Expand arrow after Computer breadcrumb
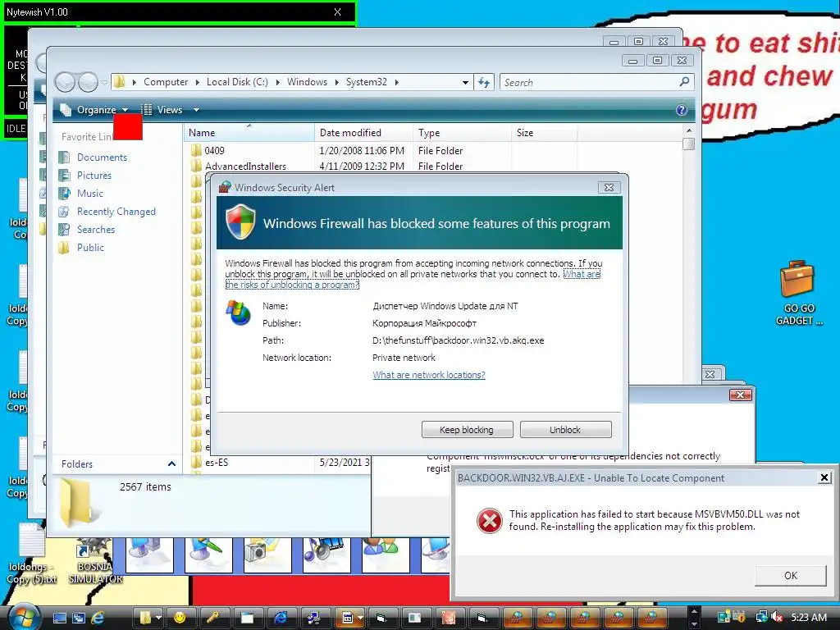 pyautogui.click(x=197, y=82)
